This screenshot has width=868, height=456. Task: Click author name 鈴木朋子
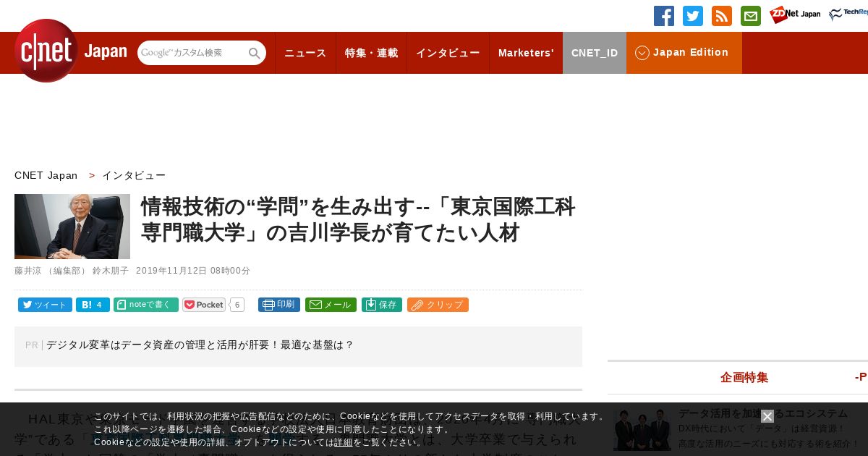pyautogui.click(x=111, y=271)
